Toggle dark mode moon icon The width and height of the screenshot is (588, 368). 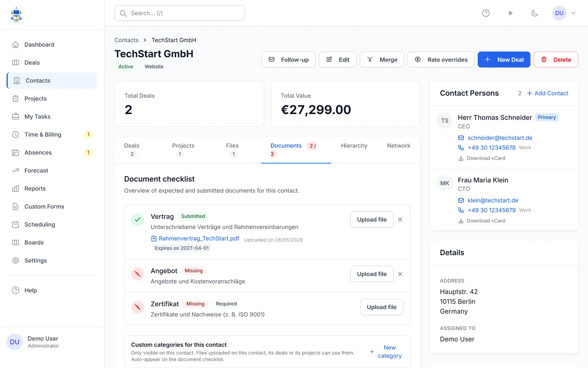[535, 13]
